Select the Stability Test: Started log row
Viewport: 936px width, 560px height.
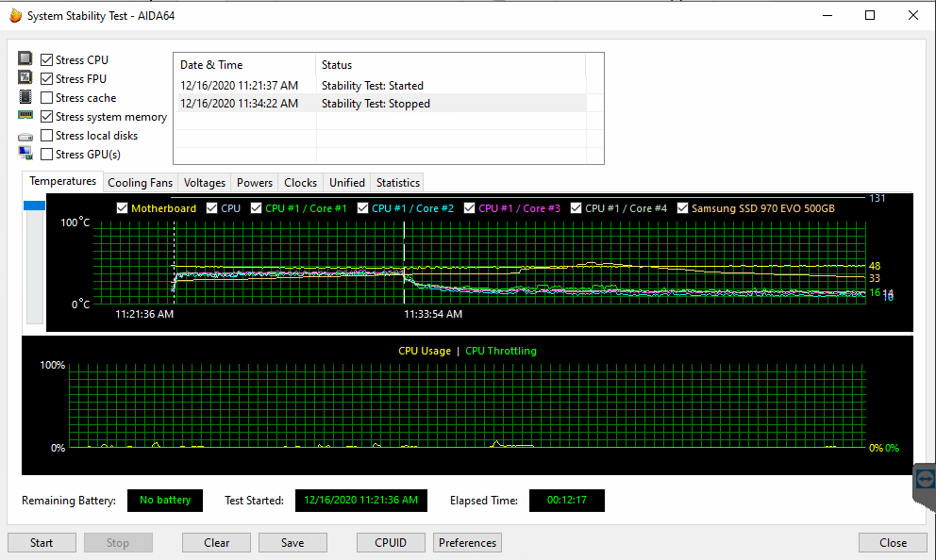[x=380, y=85]
